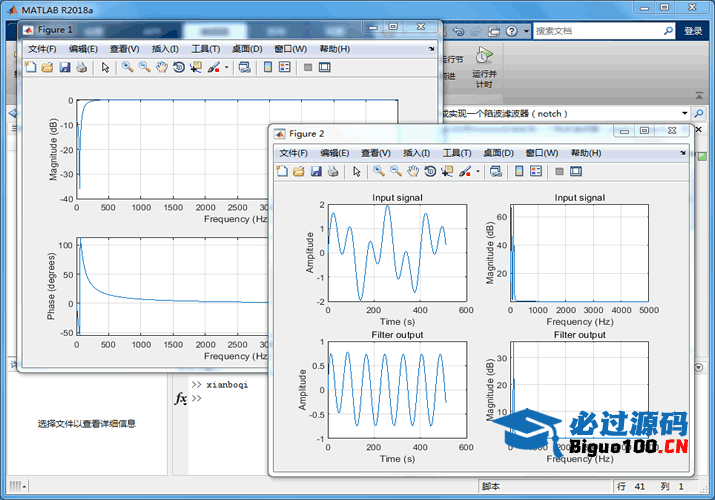Save Figure 2 using the floppy disk icon
715x500 pixels.
316,171
